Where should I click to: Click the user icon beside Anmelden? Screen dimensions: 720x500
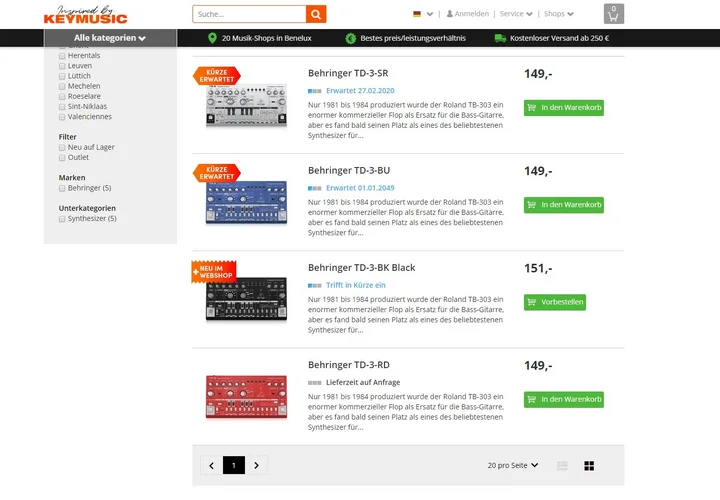(450, 14)
